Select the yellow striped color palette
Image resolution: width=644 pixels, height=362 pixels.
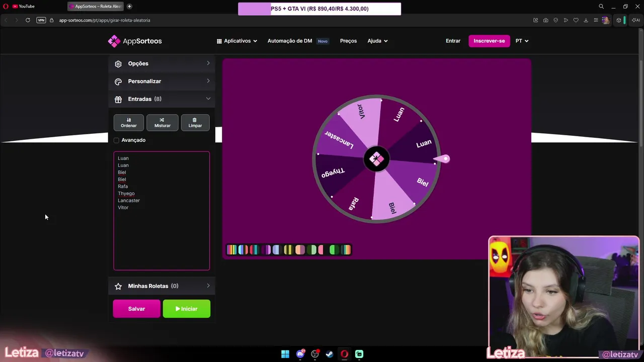(x=288, y=250)
